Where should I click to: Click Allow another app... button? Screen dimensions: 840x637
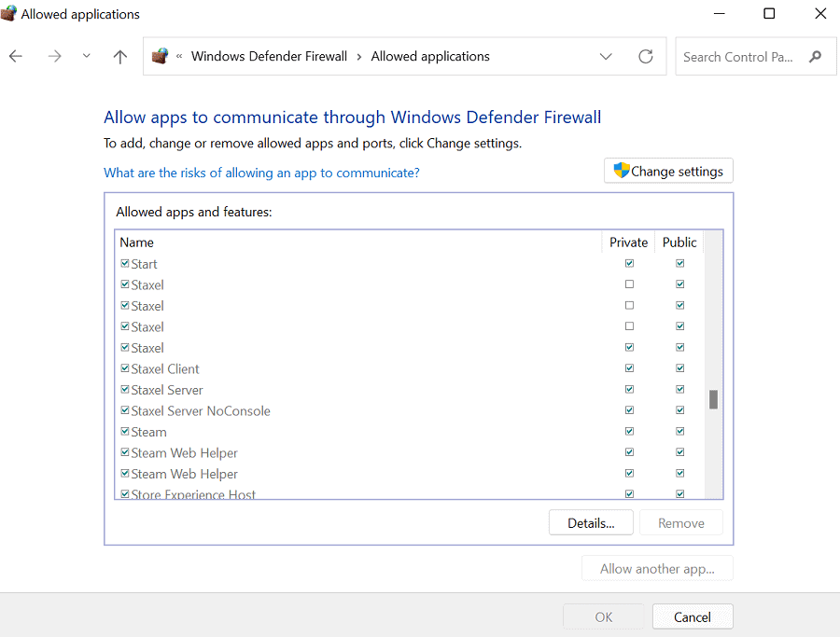coord(657,569)
